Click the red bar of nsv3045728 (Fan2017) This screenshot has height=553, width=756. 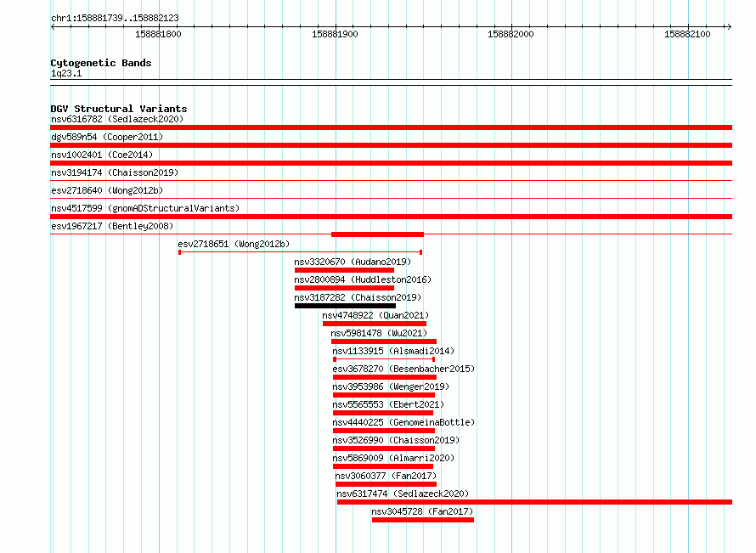[x=423, y=520]
